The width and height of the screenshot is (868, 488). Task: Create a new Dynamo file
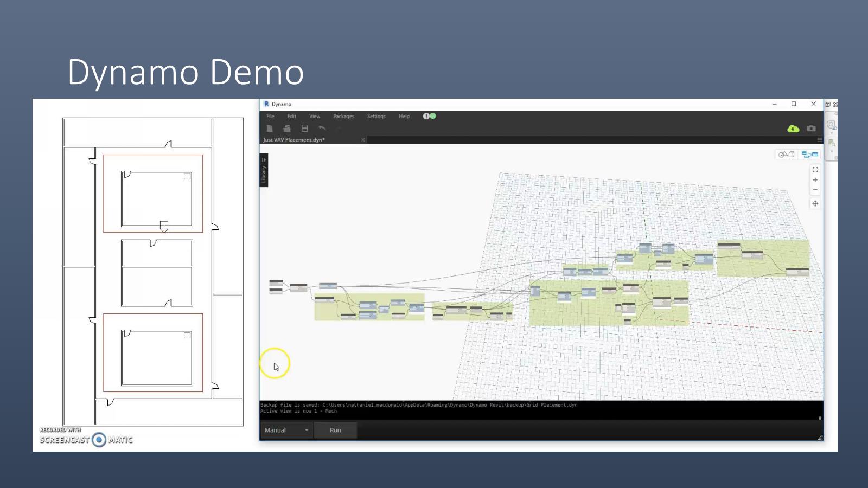[270, 129]
